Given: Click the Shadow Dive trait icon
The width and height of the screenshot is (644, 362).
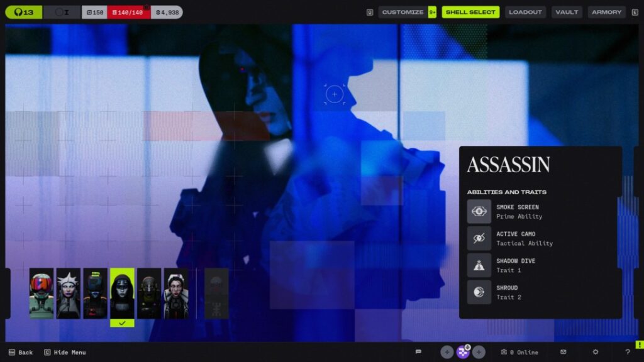Looking at the screenshot, I should tap(479, 266).
